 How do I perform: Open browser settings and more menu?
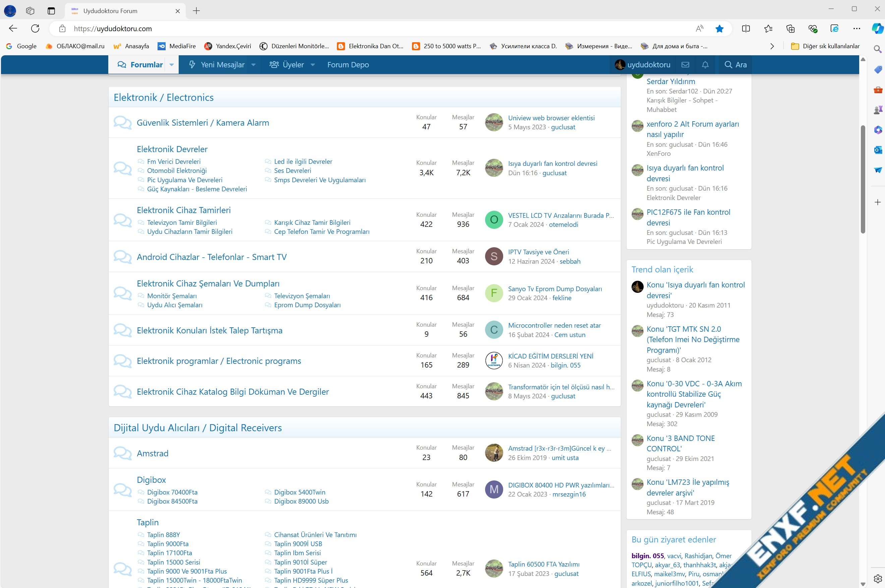(x=857, y=28)
